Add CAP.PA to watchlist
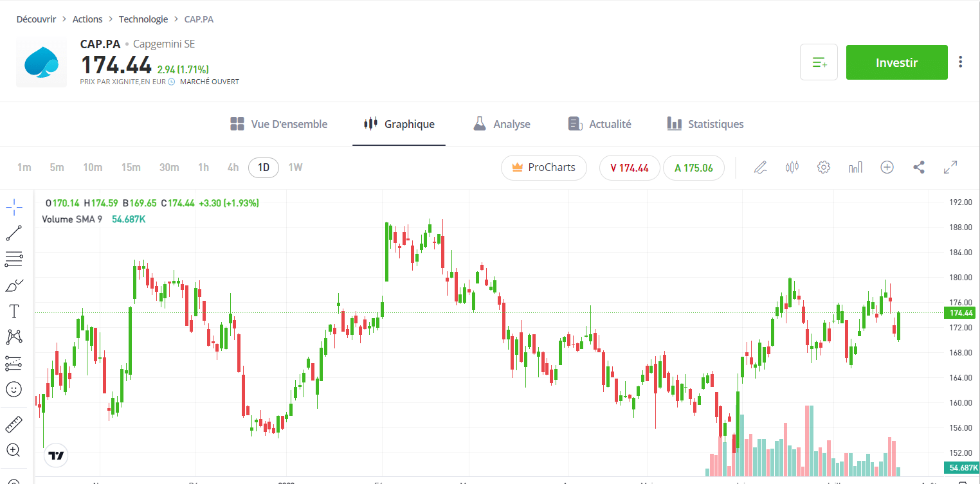Image resolution: width=980 pixels, height=484 pixels. pos(819,62)
